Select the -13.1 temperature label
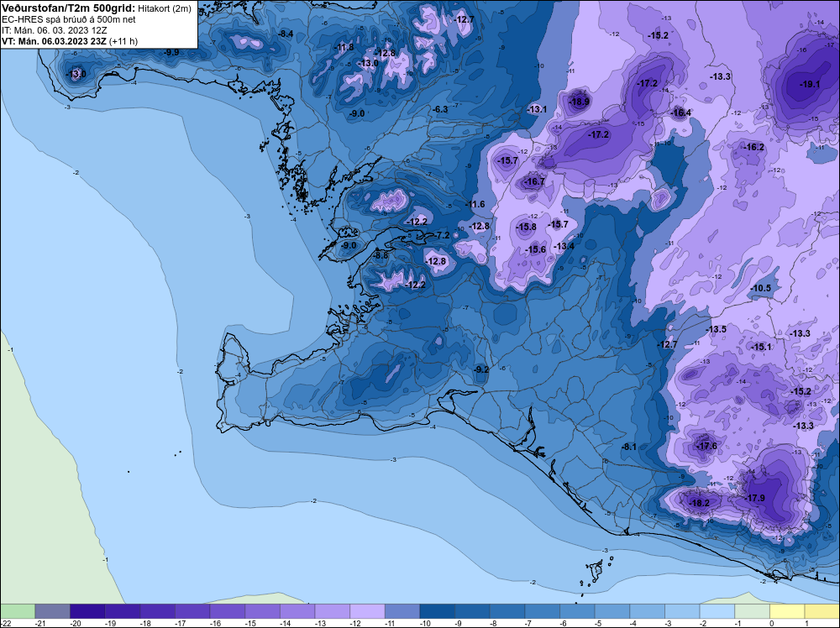 (537, 109)
